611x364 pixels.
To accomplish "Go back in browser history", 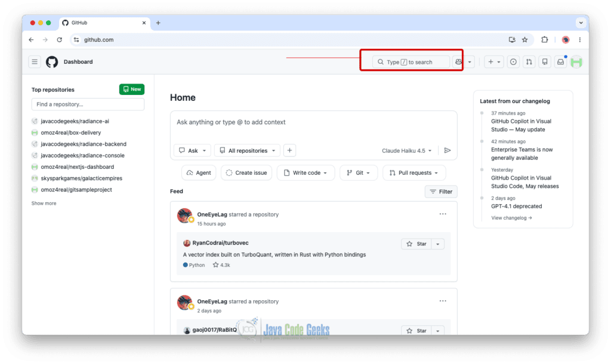I will 31,40.
